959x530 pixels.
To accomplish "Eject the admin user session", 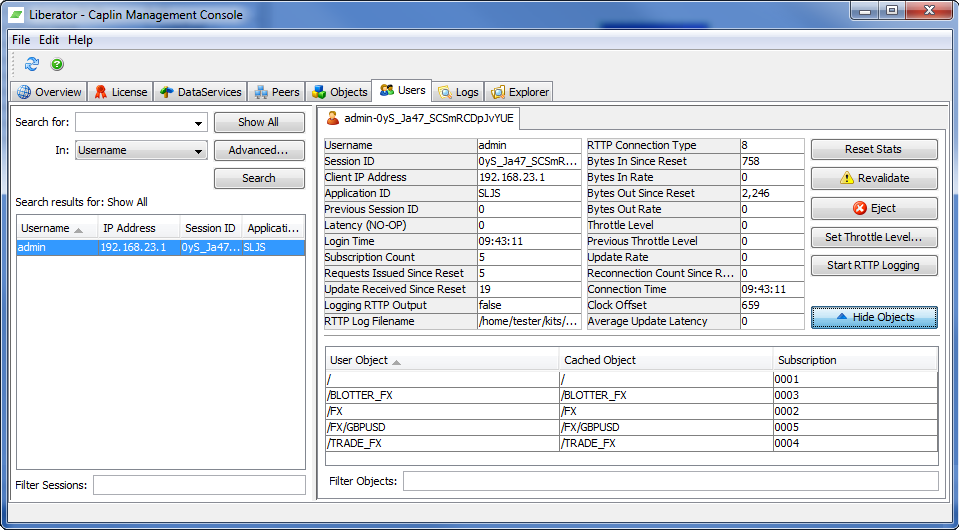I will click(873, 208).
